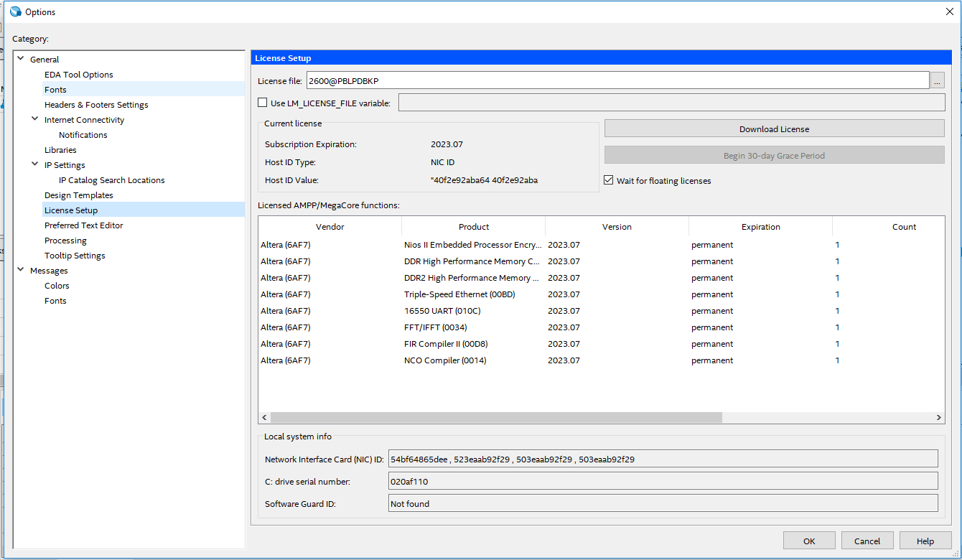
Task: Open Notifications settings
Action: pyautogui.click(x=83, y=135)
